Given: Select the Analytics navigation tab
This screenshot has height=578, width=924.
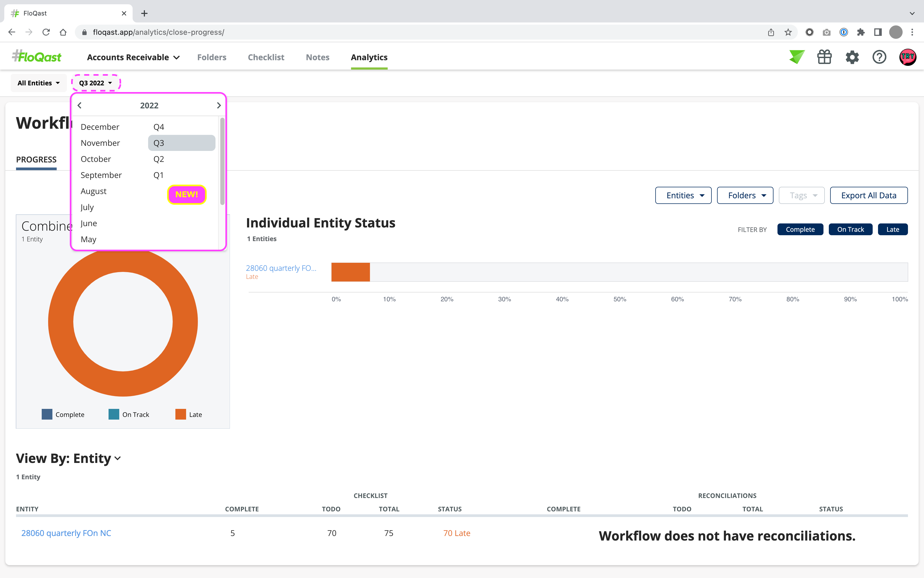Looking at the screenshot, I should click(369, 57).
